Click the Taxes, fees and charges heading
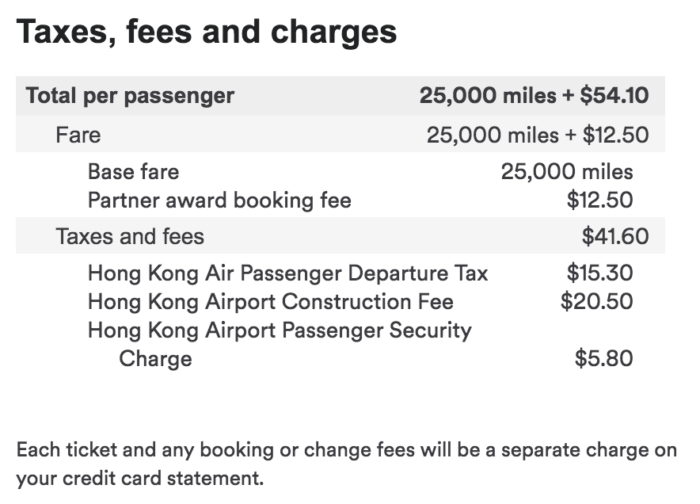The width and height of the screenshot is (700, 504). (x=206, y=32)
